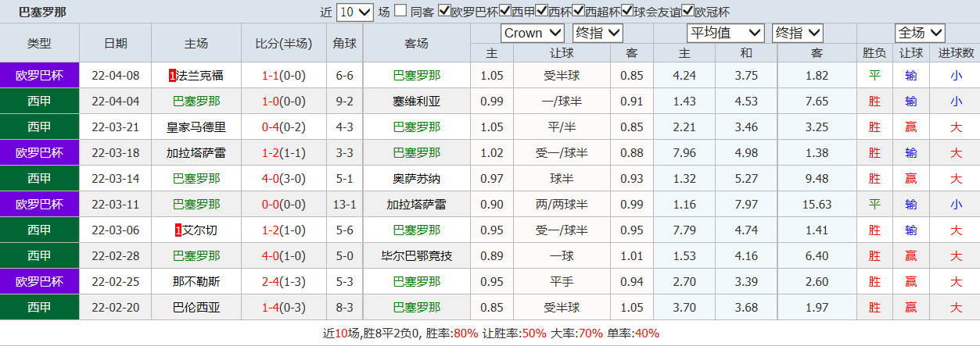
Task: Open the 全场 full-time dropdown
Action: pyautogui.click(x=920, y=33)
